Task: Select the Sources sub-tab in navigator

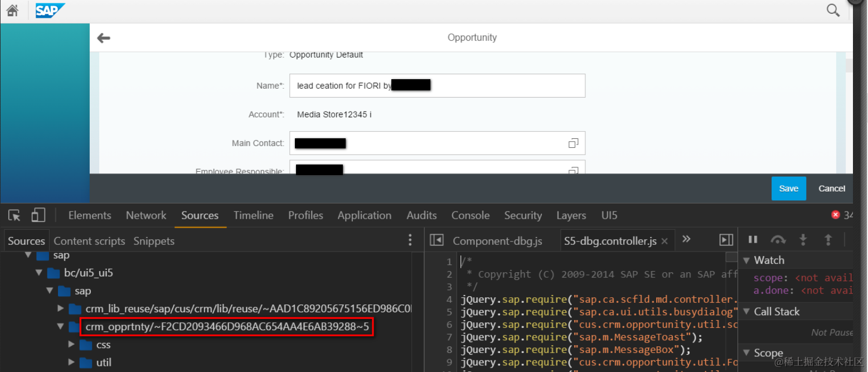Action: (26, 241)
